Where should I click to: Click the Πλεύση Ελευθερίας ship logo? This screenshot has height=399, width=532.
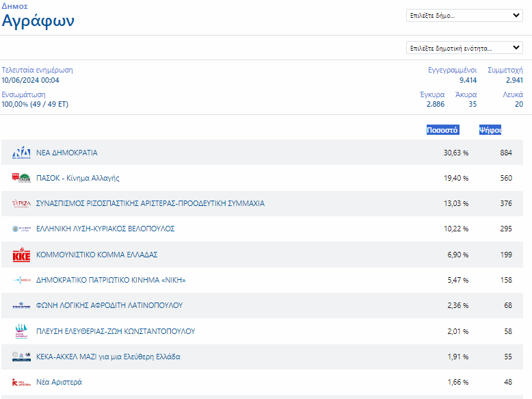coord(21,331)
